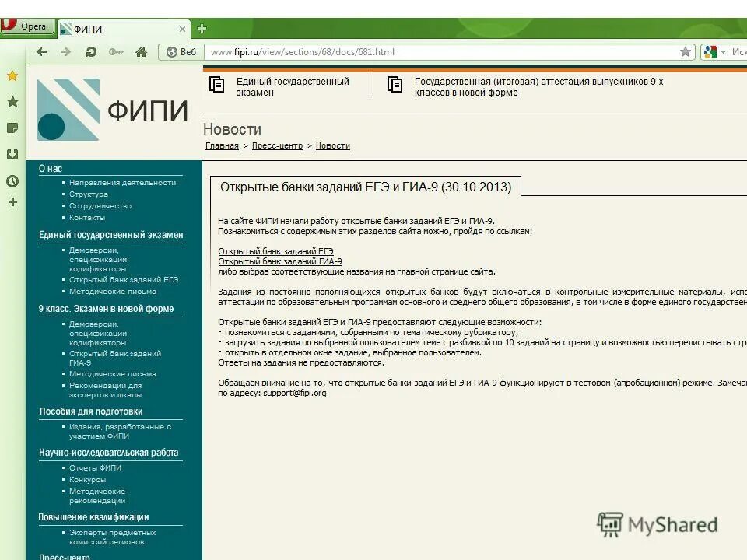Image resolution: width=747 pixels, height=560 pixels.
Task: Open Демоверсии under 9 класс section
Action: point(99,334)
